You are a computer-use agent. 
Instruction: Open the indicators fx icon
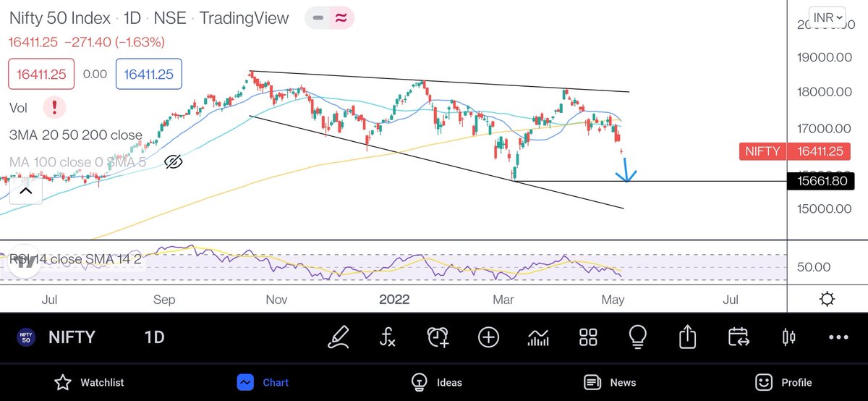point(388,337)
